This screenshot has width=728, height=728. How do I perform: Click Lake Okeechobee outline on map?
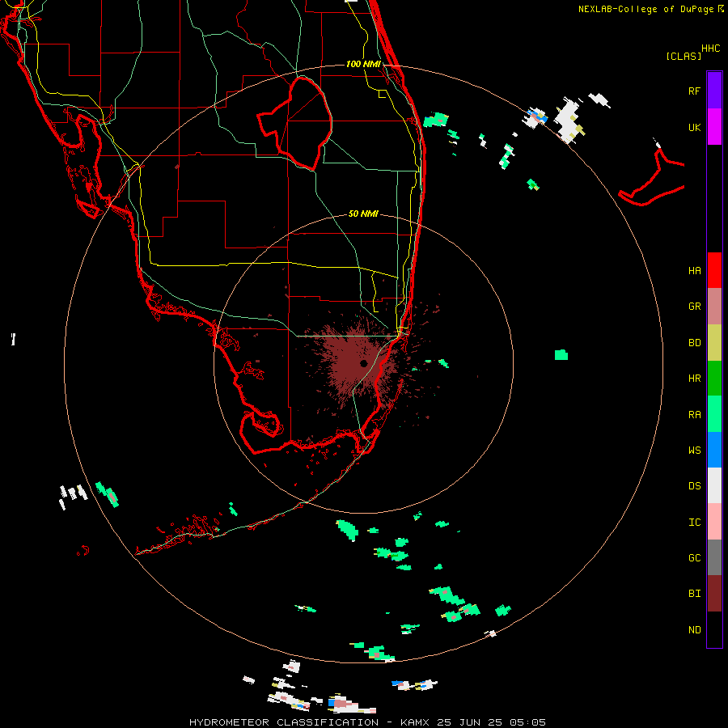pyautogui.click(x=296, y=123)
